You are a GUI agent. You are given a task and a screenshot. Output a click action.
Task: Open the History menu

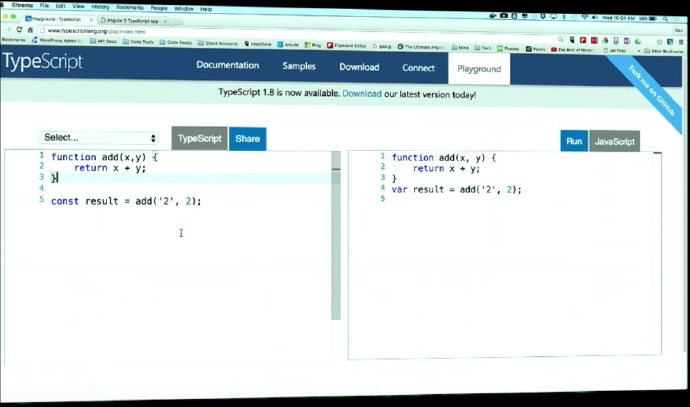pyautogui.click(x=100, y=7)
